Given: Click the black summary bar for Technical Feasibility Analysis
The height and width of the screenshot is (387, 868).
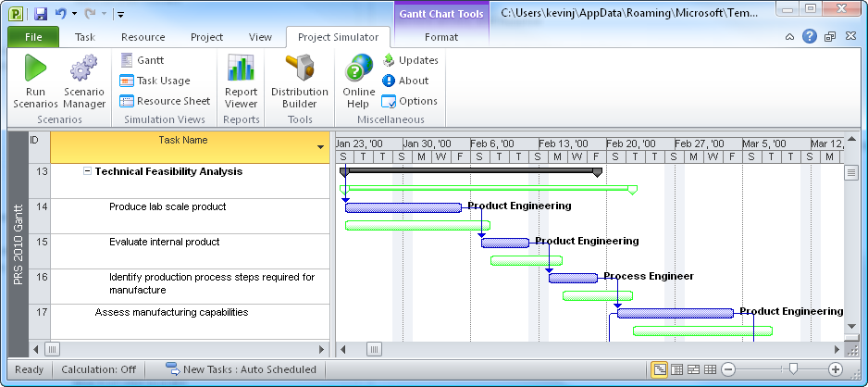Looking at the screenshot, I should point(470,171).
